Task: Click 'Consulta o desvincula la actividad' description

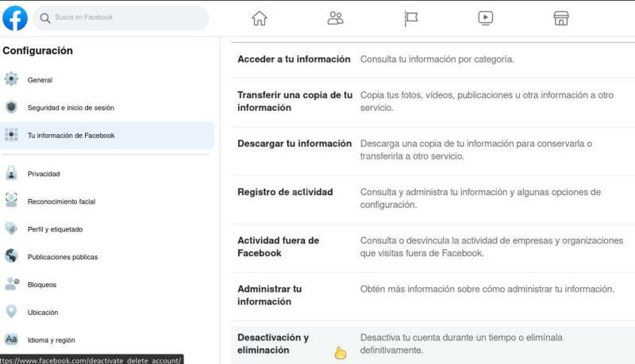Action: pos(491,247)
